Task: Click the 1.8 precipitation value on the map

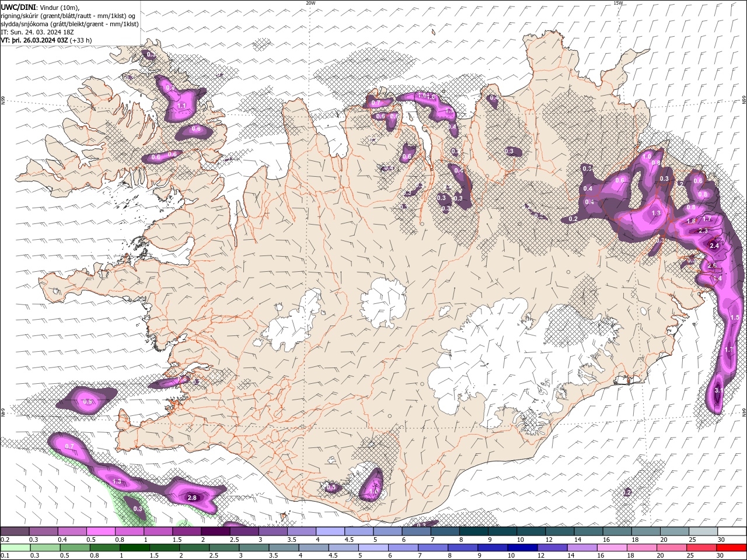Action: point(692,222)
